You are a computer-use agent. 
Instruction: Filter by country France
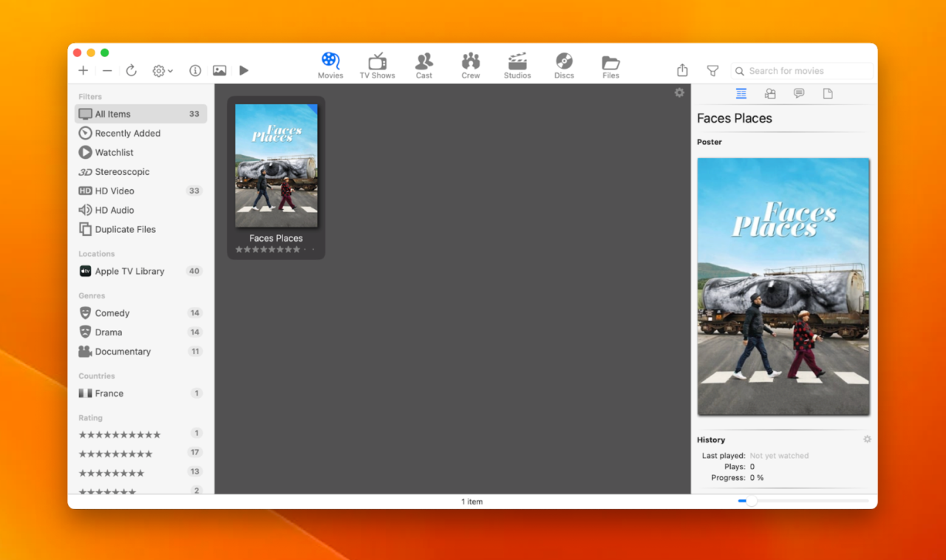pyautogui.click(x=140, y=393)
